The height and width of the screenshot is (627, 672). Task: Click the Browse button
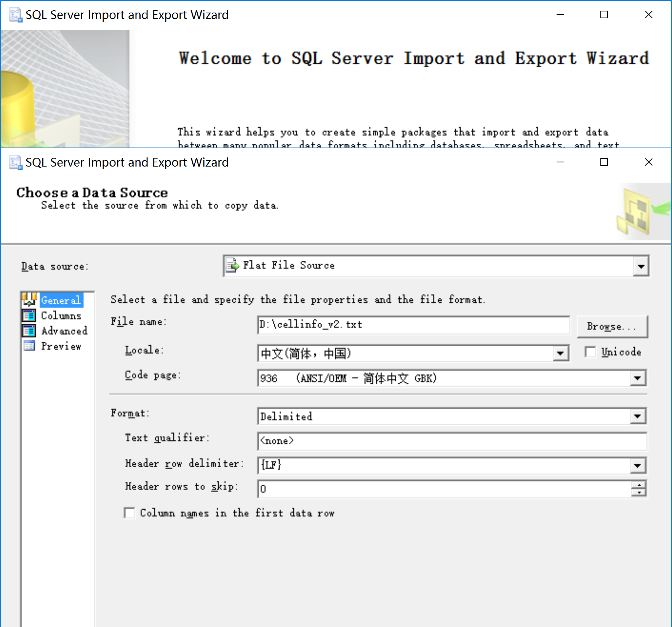click(612, 326)
